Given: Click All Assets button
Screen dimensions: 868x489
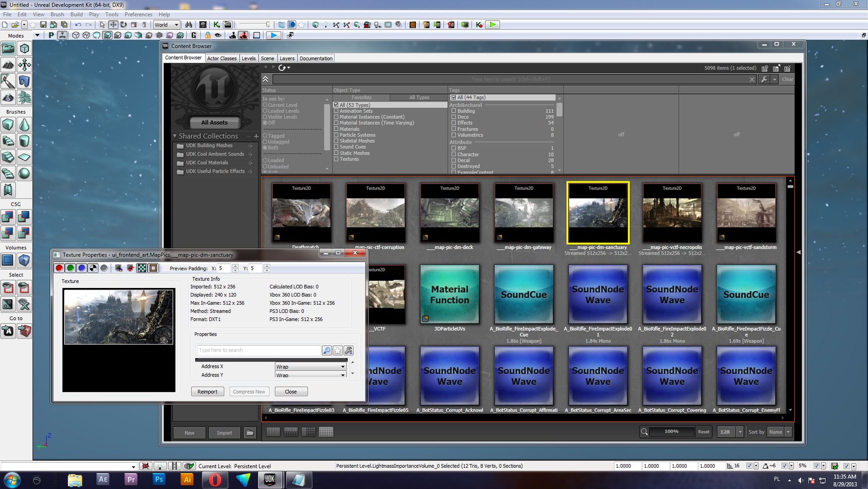Looking at the screenshot, I should (214, 122).
